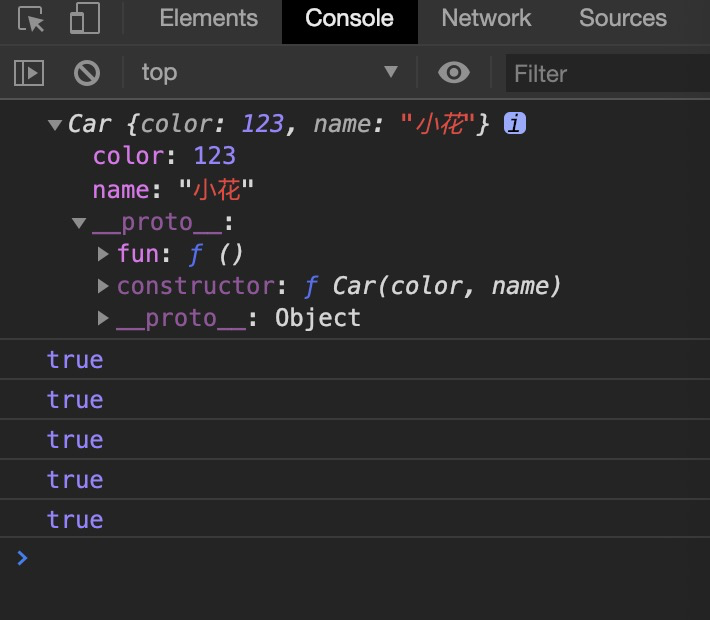
Task: Switch to the Network tab
Action: pyautogui.click(x=486, y=19)
